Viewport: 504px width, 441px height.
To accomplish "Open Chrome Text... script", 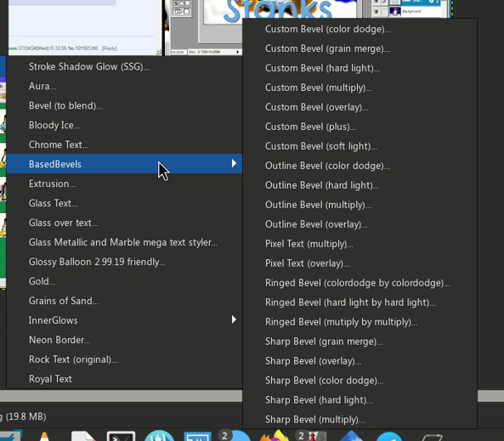I will [x=124, y=144].
